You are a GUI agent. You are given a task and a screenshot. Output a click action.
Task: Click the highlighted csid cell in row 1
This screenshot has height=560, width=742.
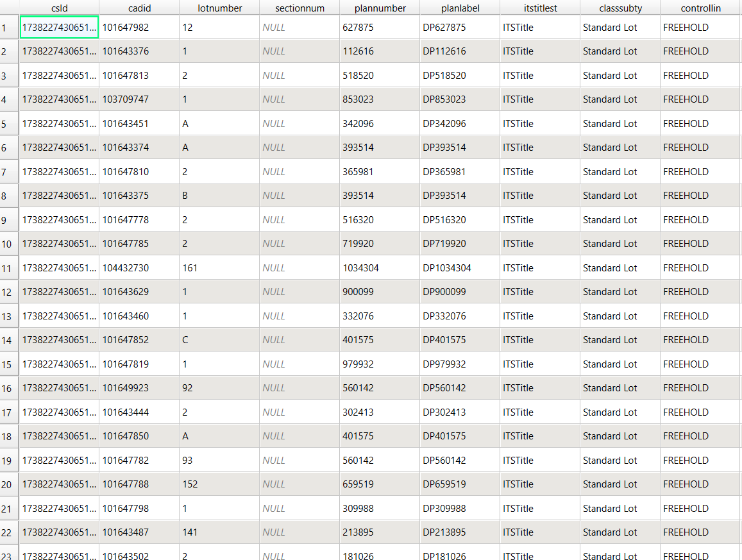(x=59, y=28)
